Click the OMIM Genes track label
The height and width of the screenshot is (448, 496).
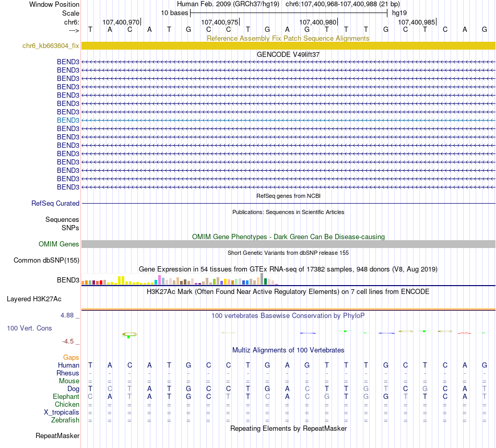[59, 244]
